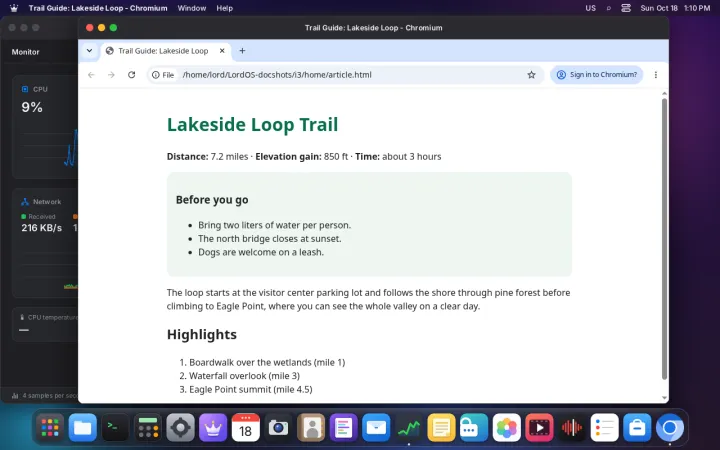Click 'Eagle Point summit (mile 4.5)'
Image resolution: width=720 pixels, height=450 pixels.
tap(251, 389)
